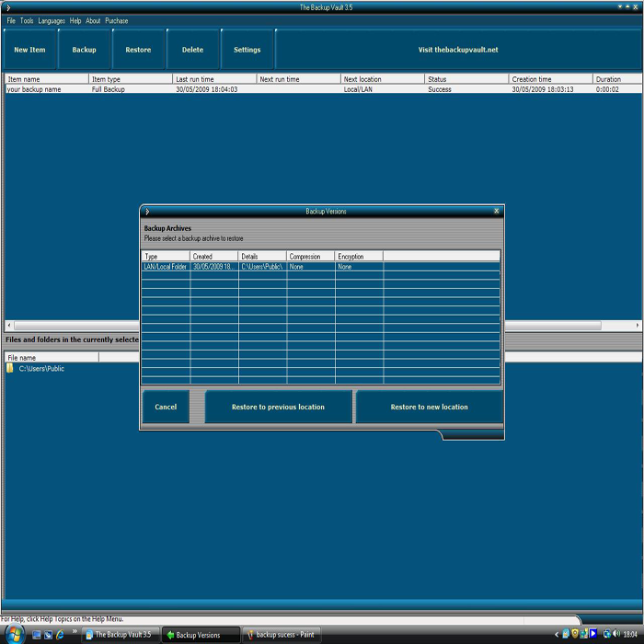Click the 18:04 taskbar clock

pyautogui.click(x=629, y=635)
